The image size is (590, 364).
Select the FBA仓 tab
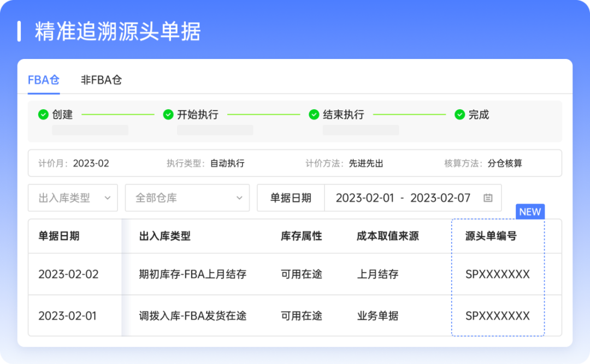click(43, 80)
